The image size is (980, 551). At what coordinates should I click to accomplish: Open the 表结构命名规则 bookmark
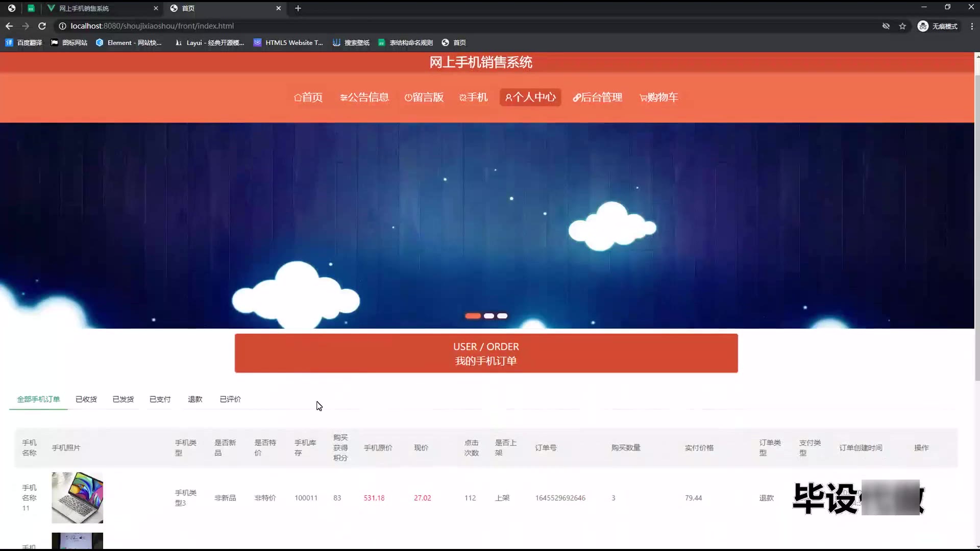(x=406, y=43)
